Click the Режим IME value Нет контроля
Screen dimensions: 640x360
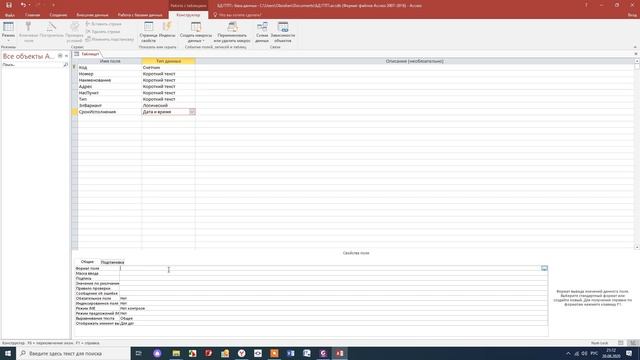333,308
